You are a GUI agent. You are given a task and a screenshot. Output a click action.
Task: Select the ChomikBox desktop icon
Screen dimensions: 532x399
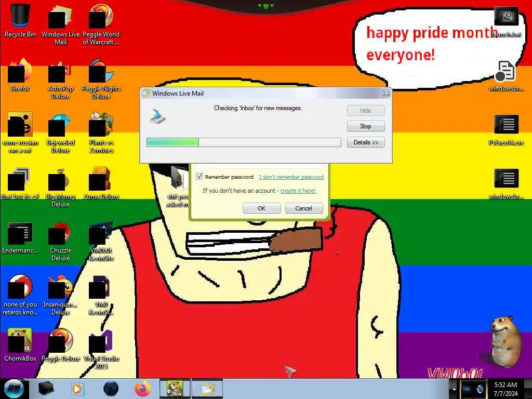[x=20, y=345]
